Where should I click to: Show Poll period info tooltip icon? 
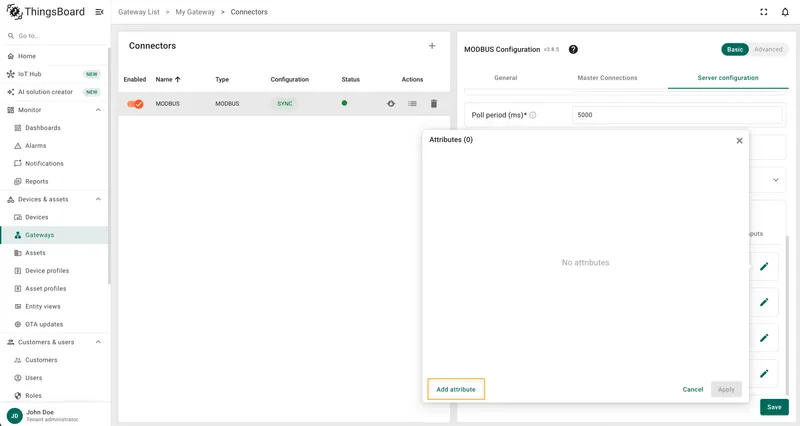coord(533,115)
